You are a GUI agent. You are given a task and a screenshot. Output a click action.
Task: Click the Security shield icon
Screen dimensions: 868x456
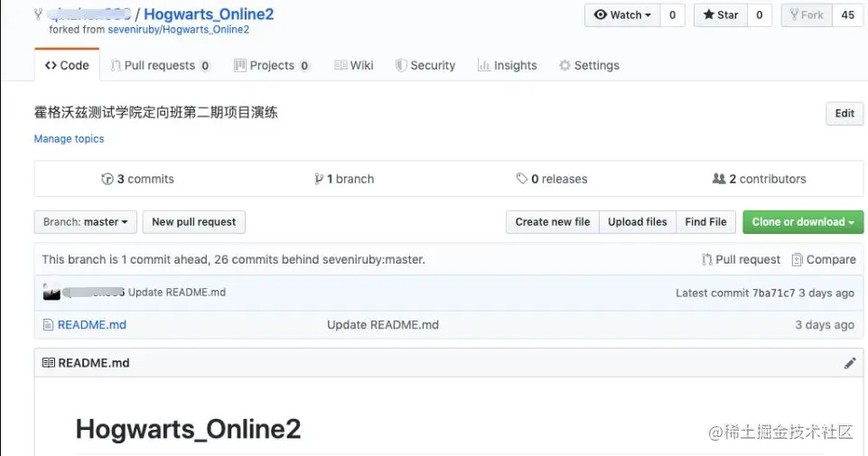pyautogui.click(x=401, y=65)
